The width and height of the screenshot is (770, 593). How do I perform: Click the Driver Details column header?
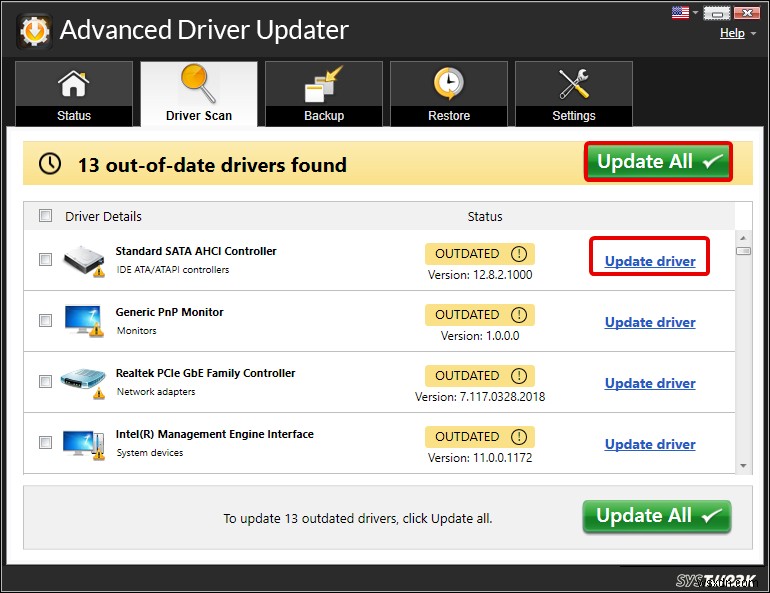pyautogui.click(x=103, y=216)
